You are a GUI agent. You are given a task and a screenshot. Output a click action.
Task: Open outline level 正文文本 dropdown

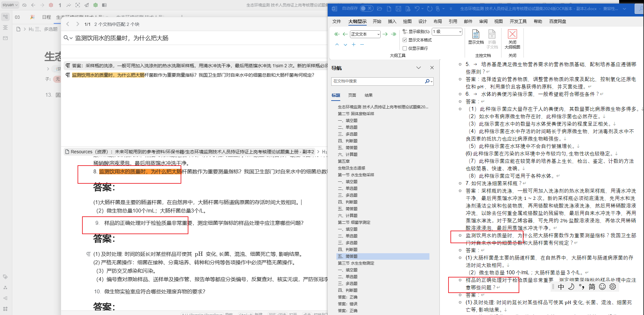[365, 34]
